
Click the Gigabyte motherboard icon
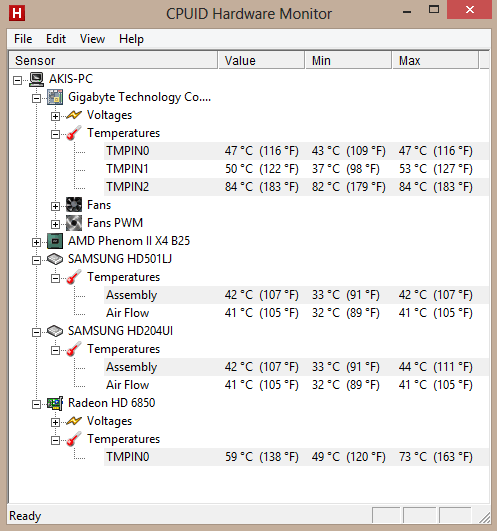coord(55,97)
